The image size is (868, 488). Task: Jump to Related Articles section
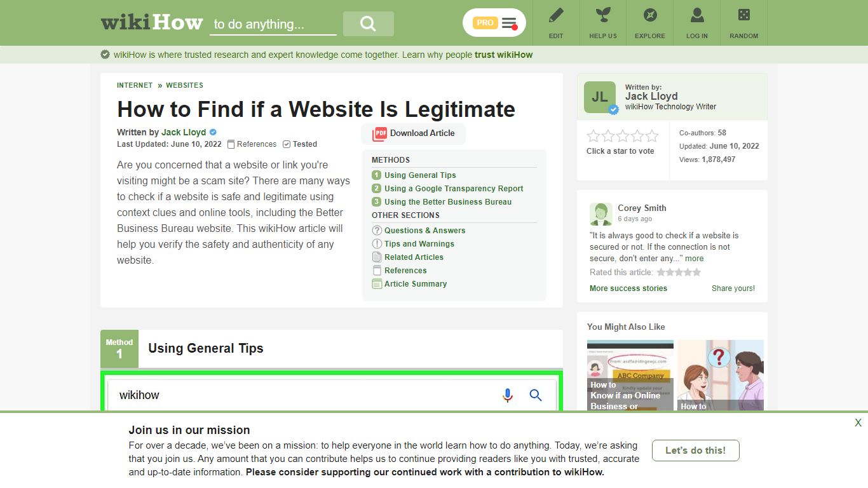414,257
